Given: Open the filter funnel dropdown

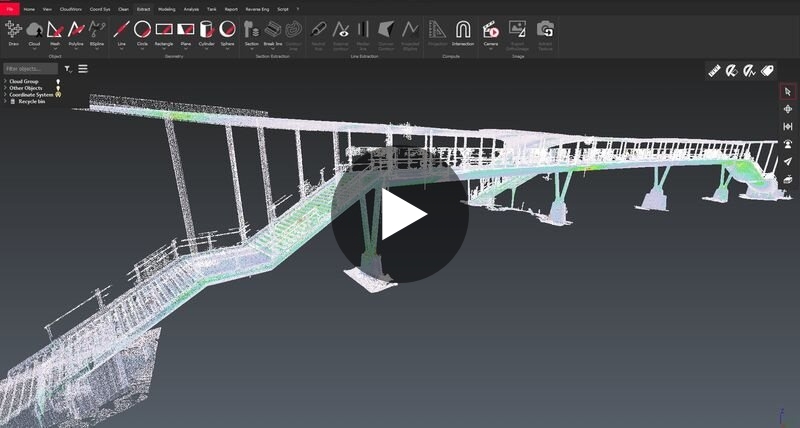Looking at the screenshot, I should (68, 69).
